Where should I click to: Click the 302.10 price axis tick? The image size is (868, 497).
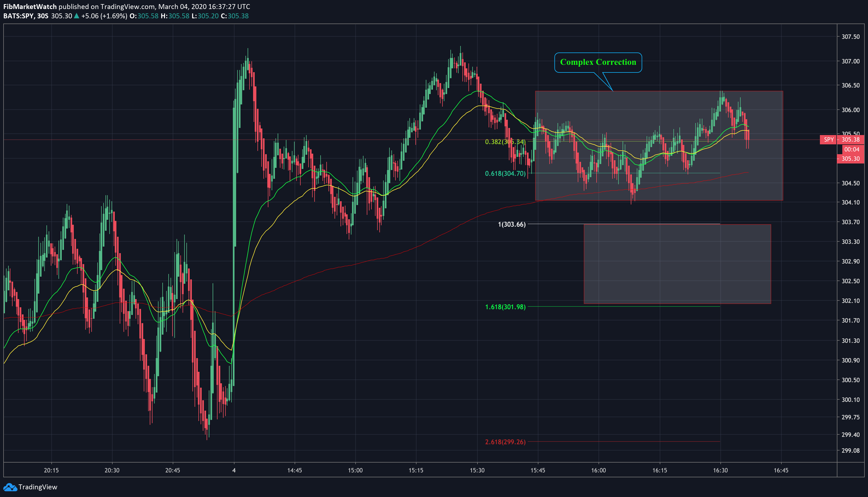(x=851, y=301)
